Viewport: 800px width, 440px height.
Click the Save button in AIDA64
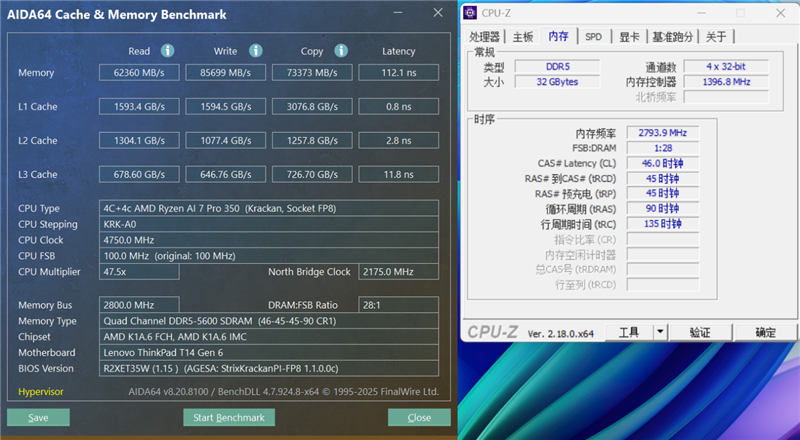tap(38, 417)
